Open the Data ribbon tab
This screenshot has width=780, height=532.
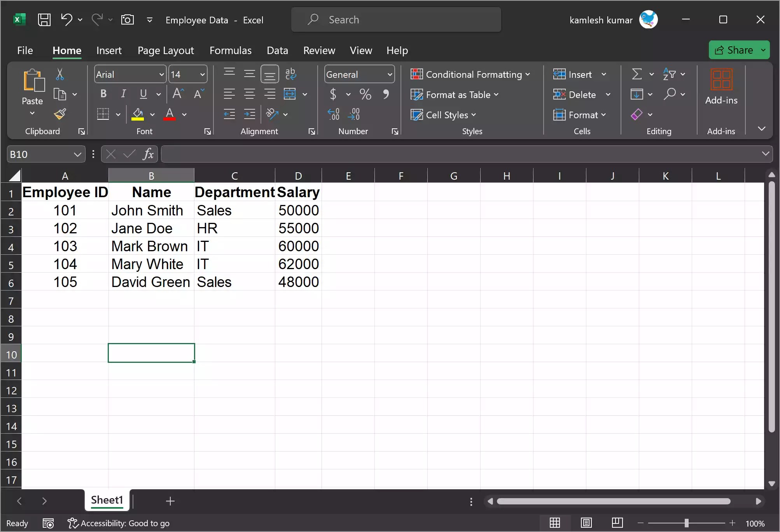277,50
